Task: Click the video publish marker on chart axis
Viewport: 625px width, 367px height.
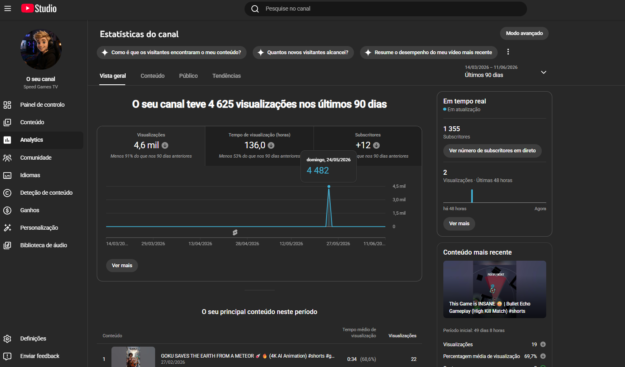Action: click(235, 232)
